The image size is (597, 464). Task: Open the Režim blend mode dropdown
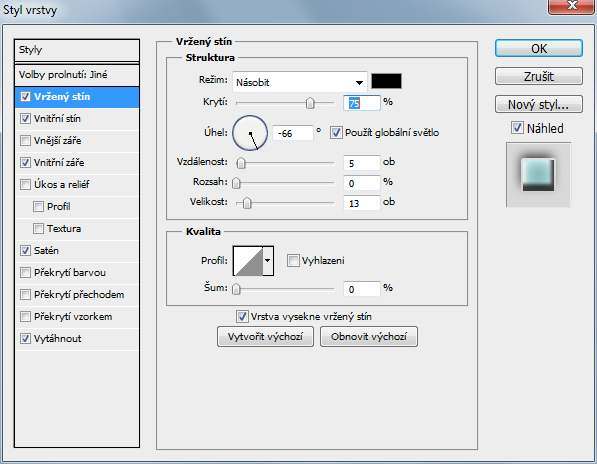300,82
